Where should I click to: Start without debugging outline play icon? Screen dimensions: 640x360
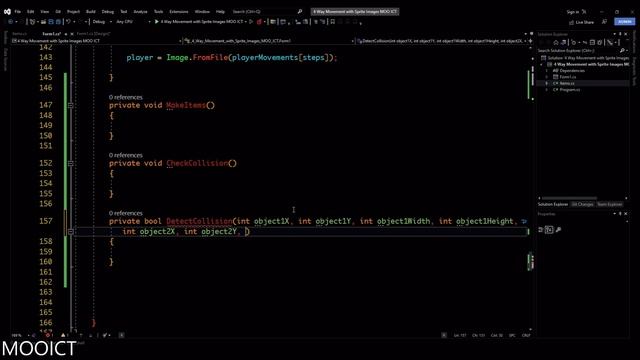pyautogui.click(x=251, y=22)
